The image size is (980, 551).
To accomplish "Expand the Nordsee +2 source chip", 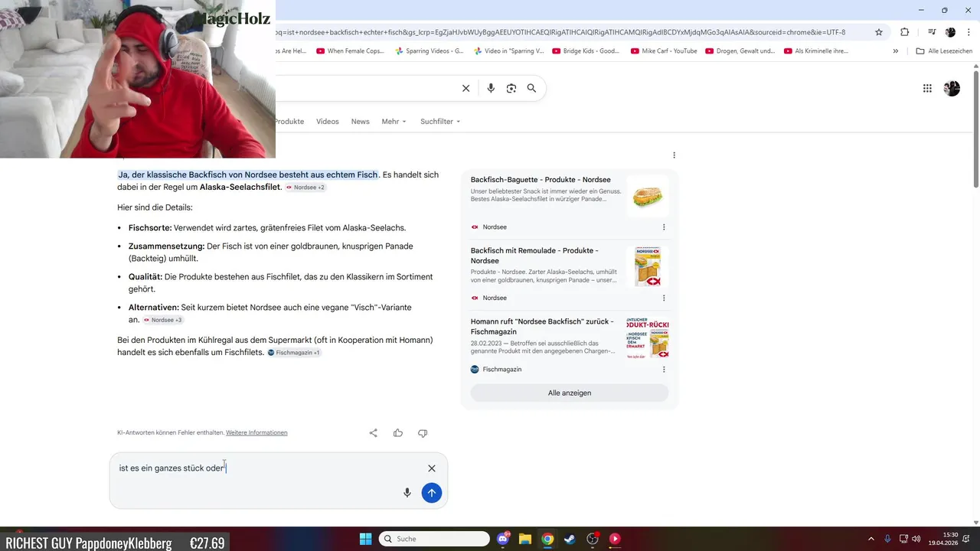I will pos(305,187).
